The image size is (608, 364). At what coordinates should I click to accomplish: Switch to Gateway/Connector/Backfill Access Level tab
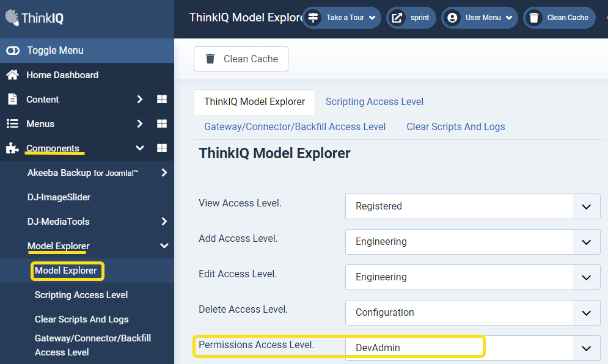[295, 127]
